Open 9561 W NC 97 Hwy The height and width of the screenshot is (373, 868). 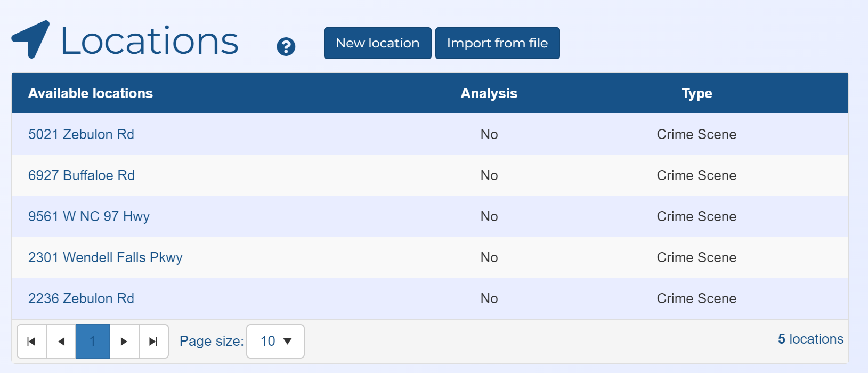(x=88, y=216)
